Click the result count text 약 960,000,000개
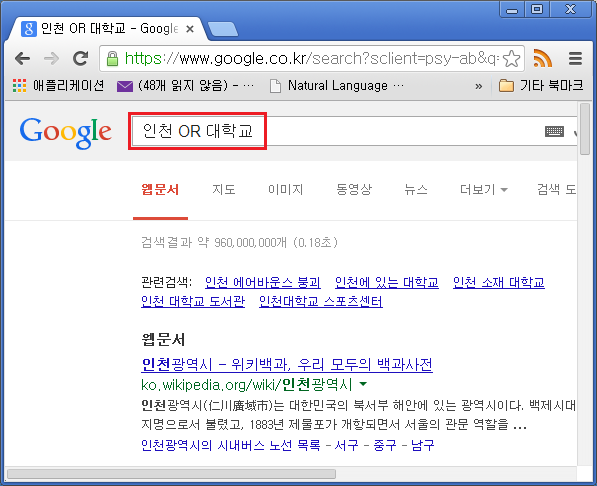This screenshot has width=597, height=486. (x=242, y=242)
